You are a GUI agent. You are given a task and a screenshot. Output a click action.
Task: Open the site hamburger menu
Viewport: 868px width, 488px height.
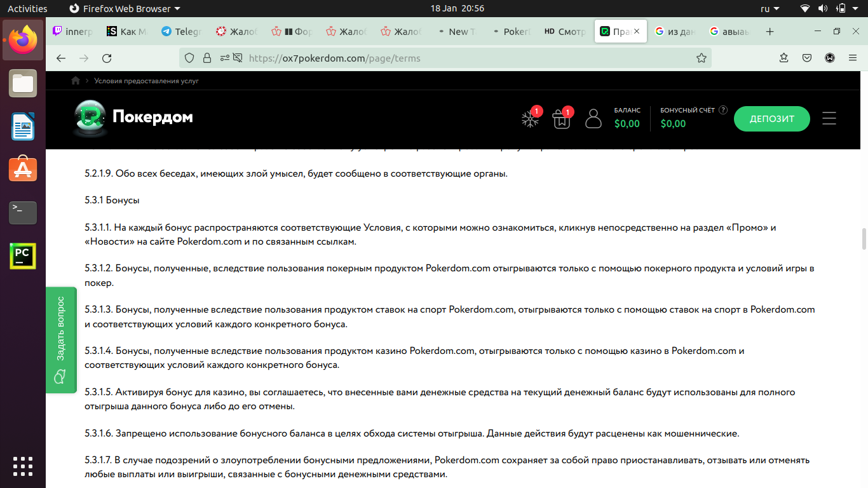829,119
